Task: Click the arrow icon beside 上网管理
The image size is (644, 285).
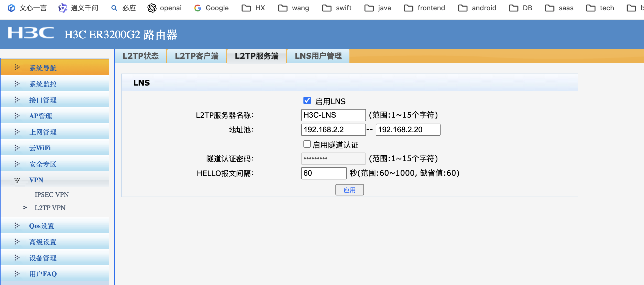Action: point(17,131)
